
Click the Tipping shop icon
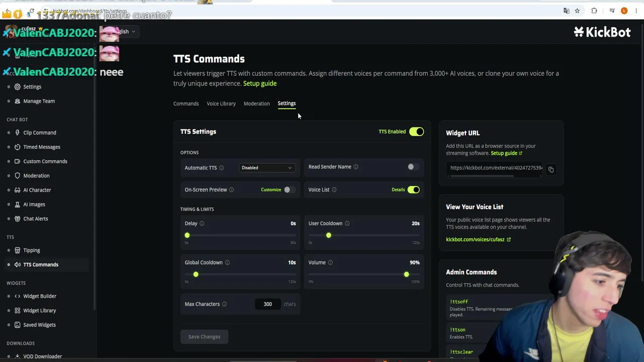coord(18,250)
